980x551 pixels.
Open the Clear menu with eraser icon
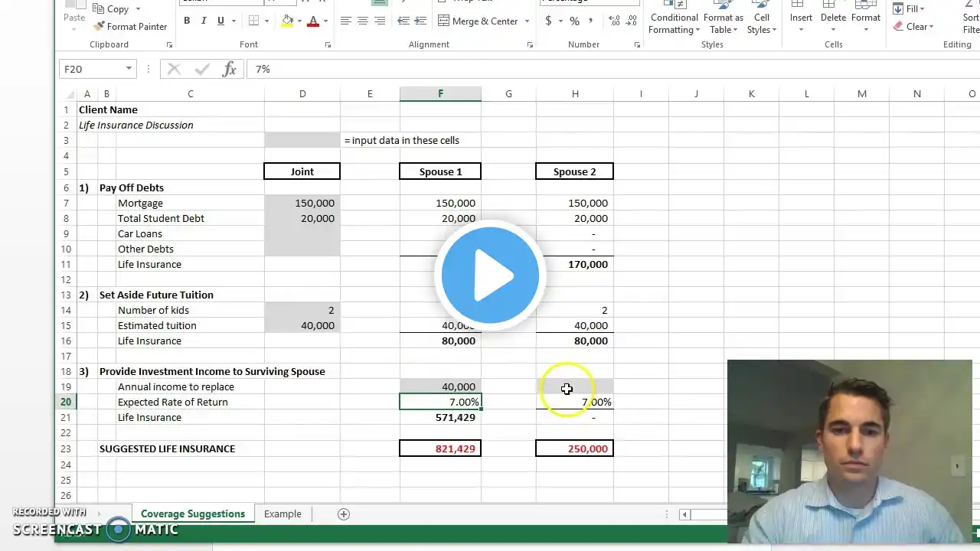(x=913, y=27)
